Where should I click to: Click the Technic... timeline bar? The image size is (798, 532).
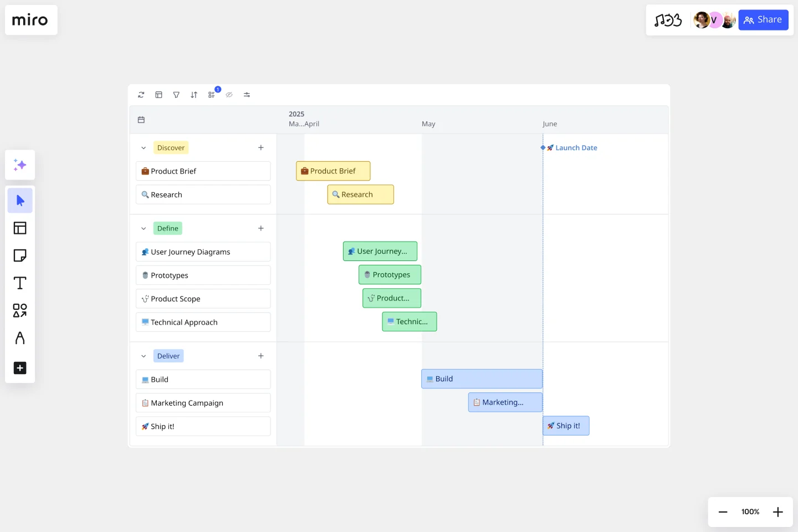pos(410,321)
